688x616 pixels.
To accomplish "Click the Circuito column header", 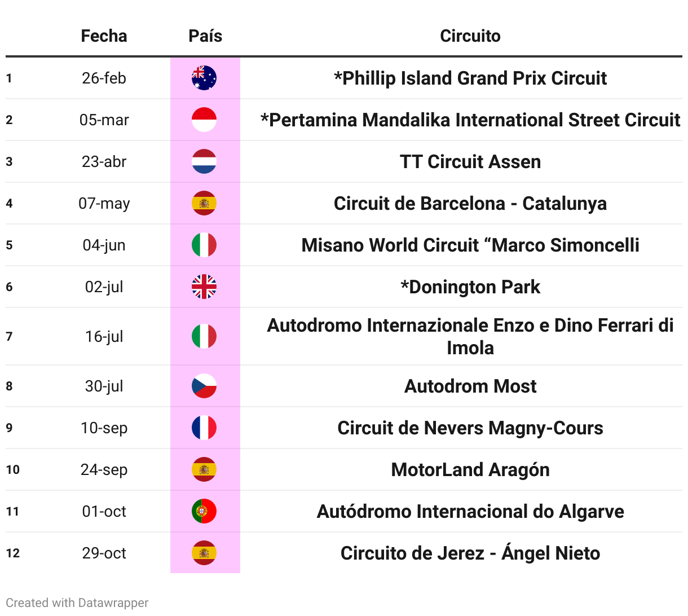I will click(470, 36).
